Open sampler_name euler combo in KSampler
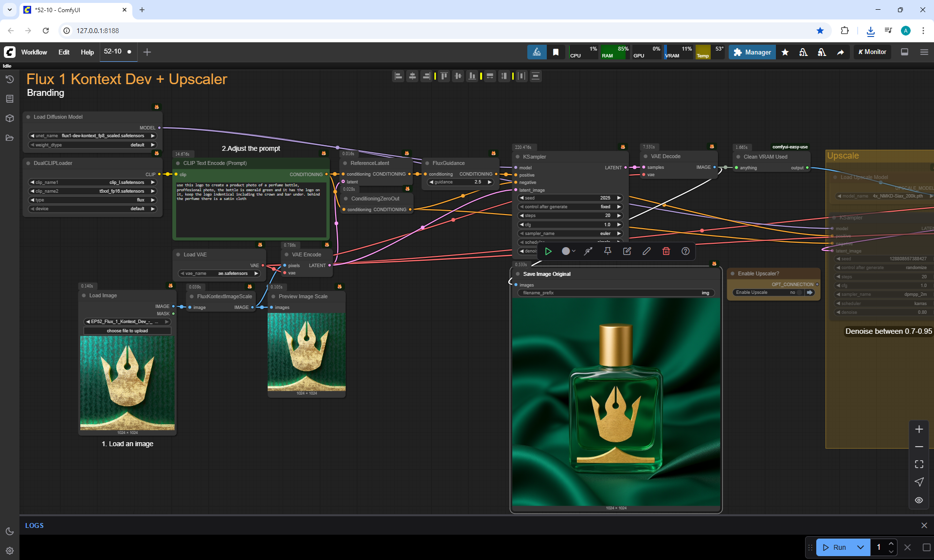Screen dimensions: 934x560 coord(569,234)
